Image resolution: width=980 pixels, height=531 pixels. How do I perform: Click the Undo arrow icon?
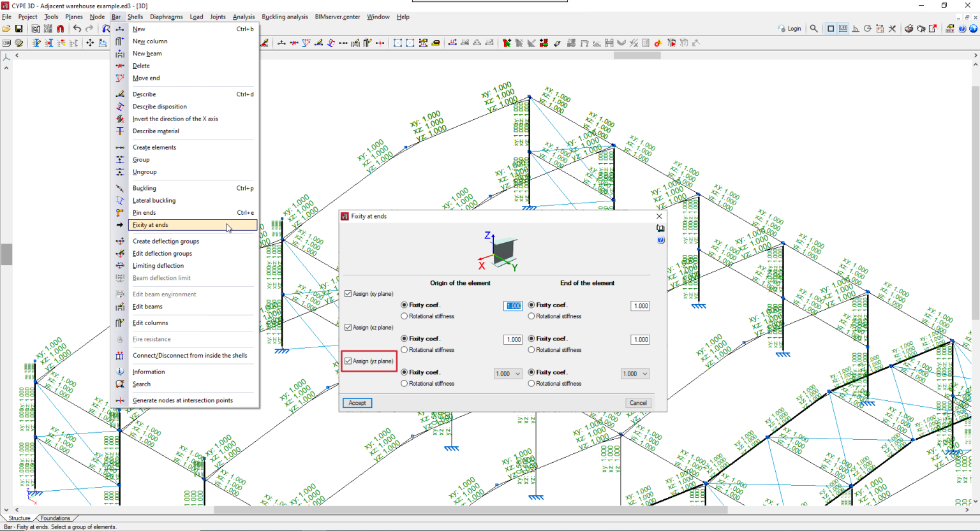(x=77, y=29)
